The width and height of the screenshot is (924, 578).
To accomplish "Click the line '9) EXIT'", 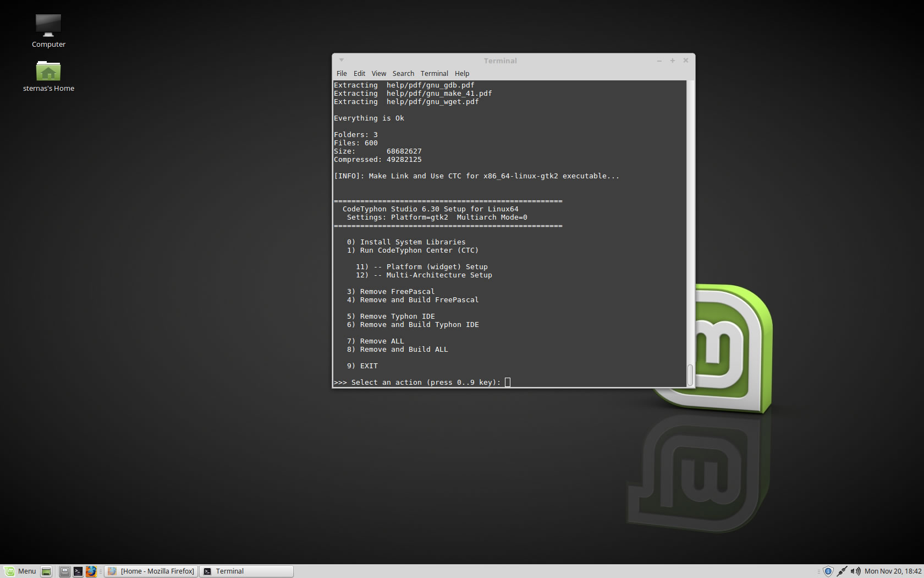I will pyautogui.click(x=362, y=366).
